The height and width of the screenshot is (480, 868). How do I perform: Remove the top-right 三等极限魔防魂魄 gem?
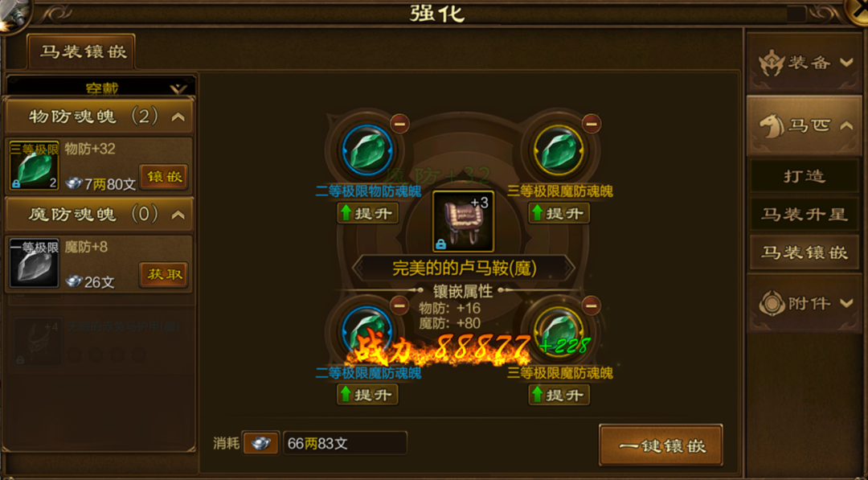[x=591, y=123]
